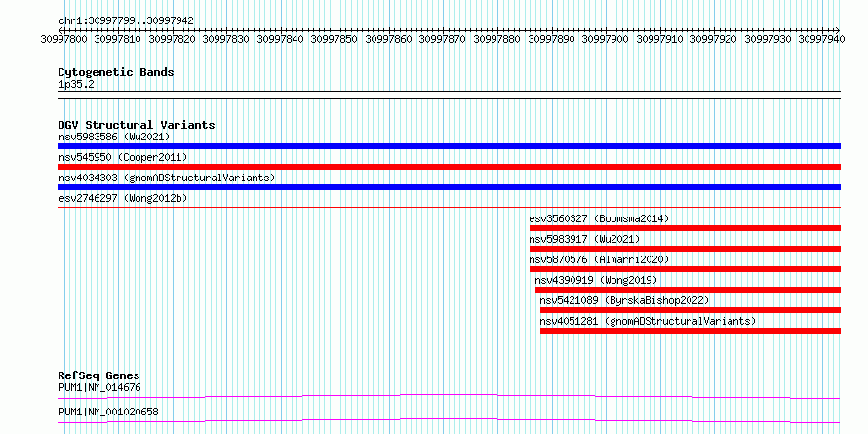The width and height of the screenshot is (868, 434).
Task: Open the esv3560327 (Boomsma2014) variant
Action: point(599,218)
